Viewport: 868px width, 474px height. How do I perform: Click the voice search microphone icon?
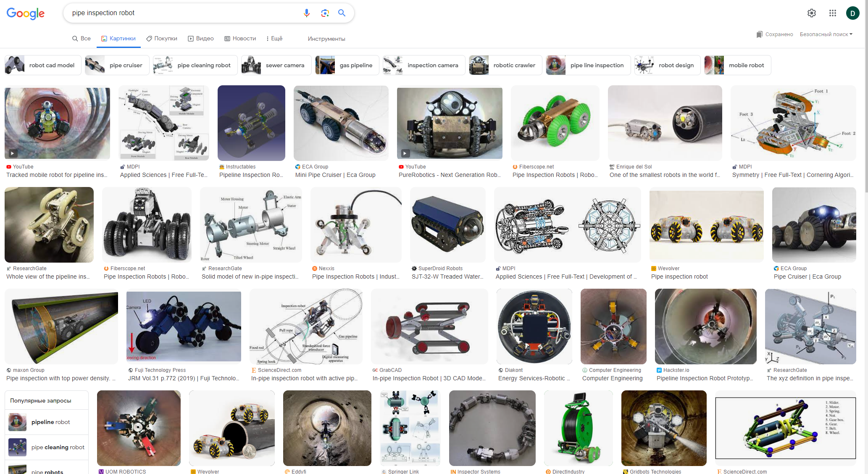click(x=307, y=13)
